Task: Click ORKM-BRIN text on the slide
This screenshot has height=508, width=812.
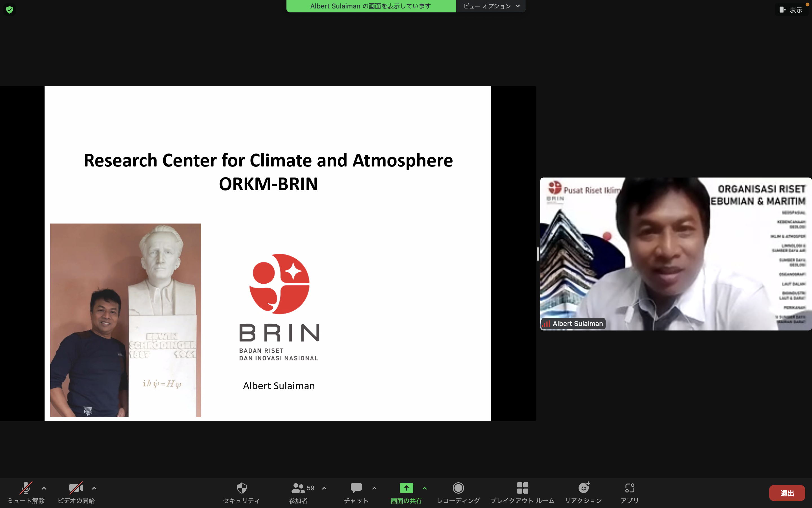Action: point(268,184)
